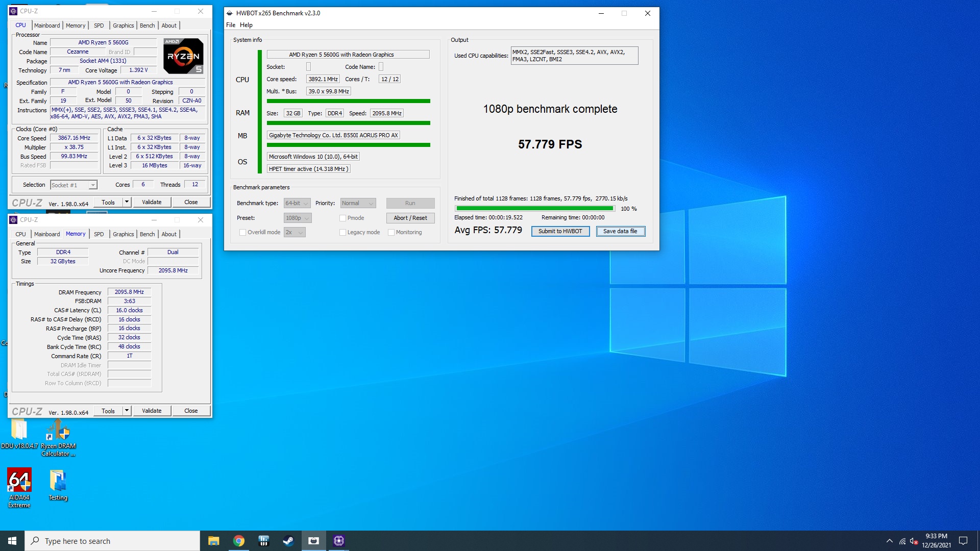
Task: Click Validate in bottom CPU-Z window
Action: click(152, 411)
